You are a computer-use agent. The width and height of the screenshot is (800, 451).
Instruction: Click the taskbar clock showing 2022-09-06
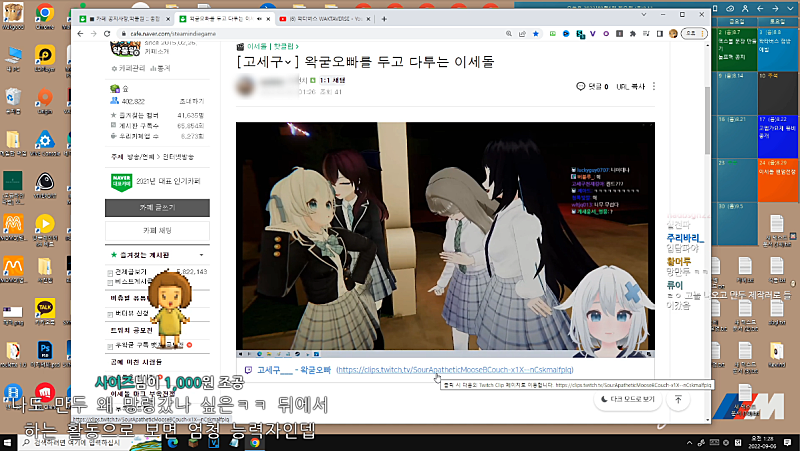(761, 442)
